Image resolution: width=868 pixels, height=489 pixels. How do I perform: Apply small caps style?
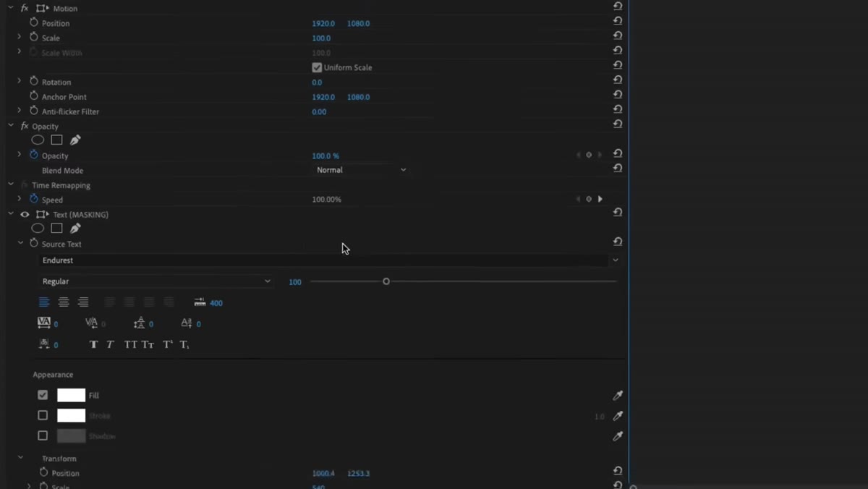[148, 344]
